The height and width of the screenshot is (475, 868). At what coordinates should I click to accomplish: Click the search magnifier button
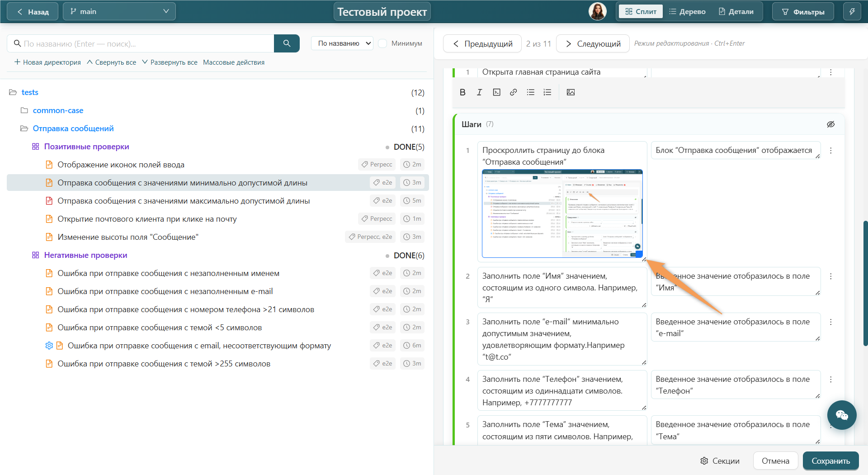coord(287,43)
